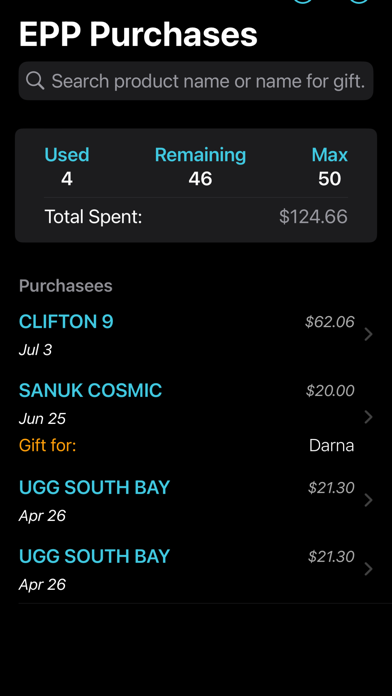392x696 pixels.
Task: Tap the Total Spent label
Action: [x=93, y=217]
